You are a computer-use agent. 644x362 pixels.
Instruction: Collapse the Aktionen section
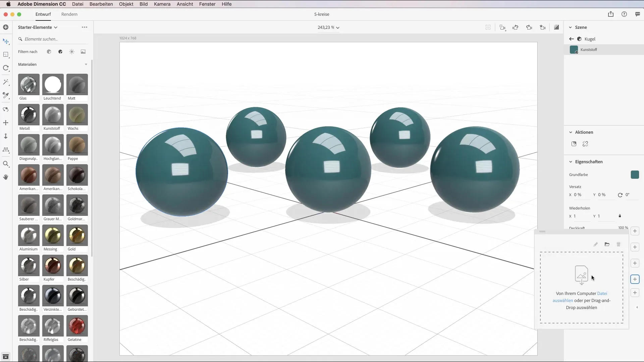[x=571, y=132]
